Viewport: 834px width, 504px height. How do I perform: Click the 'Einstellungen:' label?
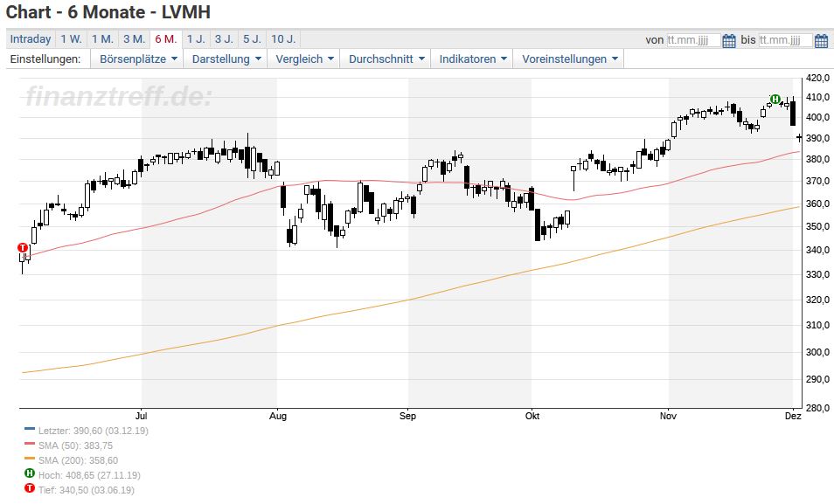click(x=45, y=59)
